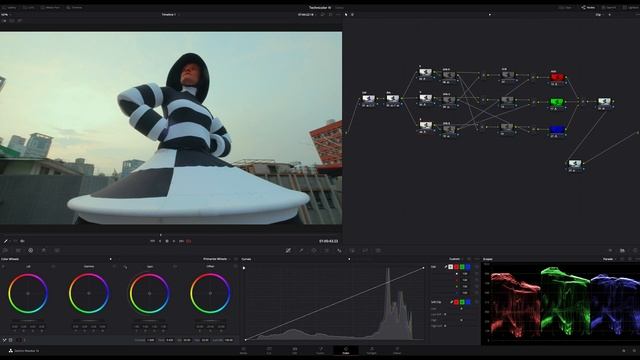640x360 pixels.
Task: Click the Sat value field
Action: click(187, 340)
